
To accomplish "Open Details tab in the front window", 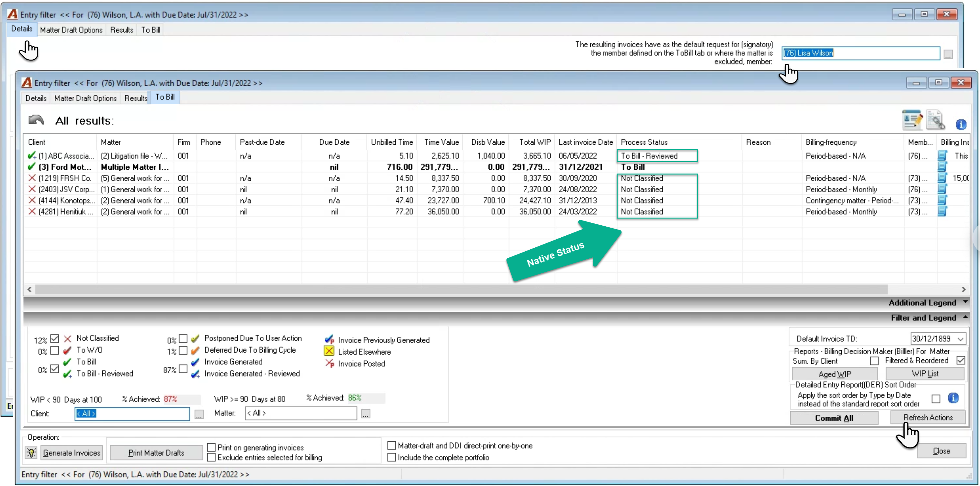I will [x=36, y=98].
